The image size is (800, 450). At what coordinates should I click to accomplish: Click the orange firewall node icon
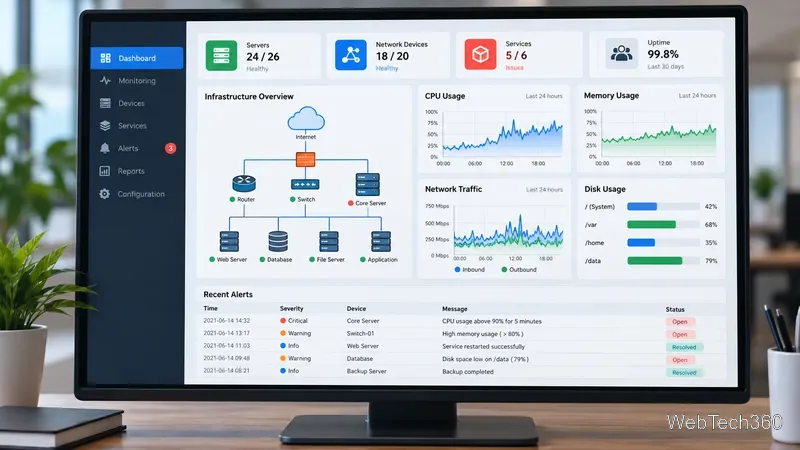[306, 160]
